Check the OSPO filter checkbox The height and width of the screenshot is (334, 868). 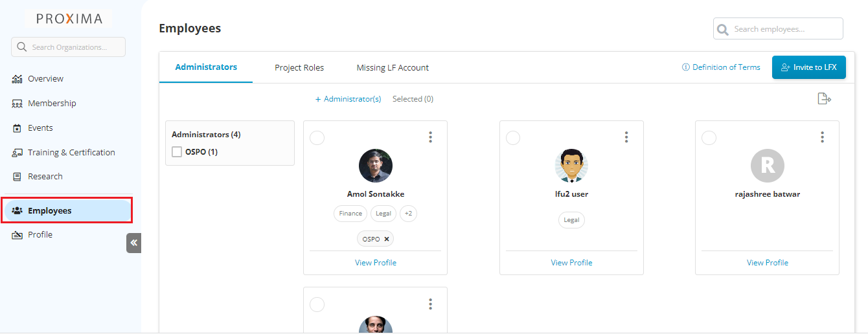coord(177,152)
